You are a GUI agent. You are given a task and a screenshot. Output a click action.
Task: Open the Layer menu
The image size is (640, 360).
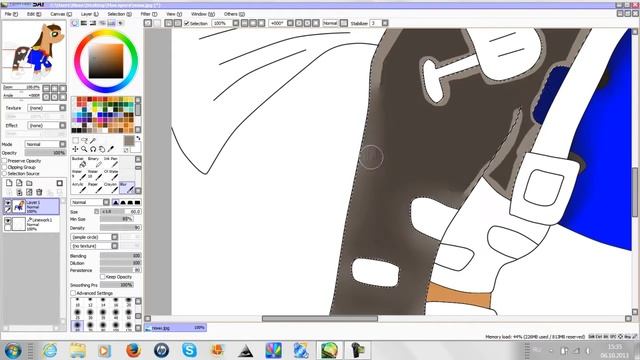pos(89,14)
